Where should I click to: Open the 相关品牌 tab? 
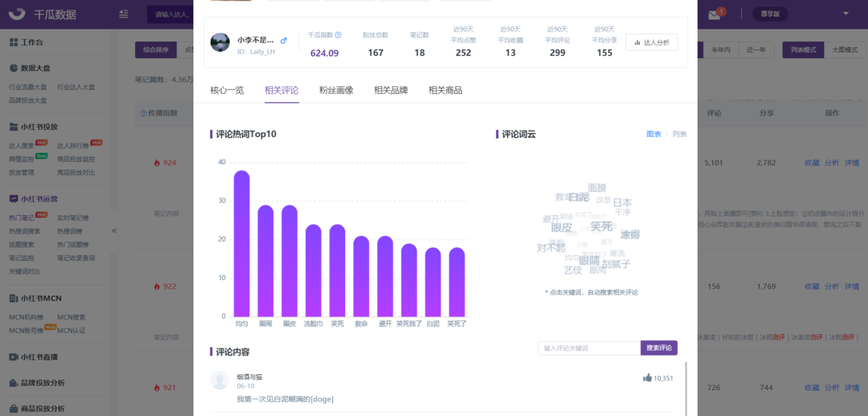[391, 90]
